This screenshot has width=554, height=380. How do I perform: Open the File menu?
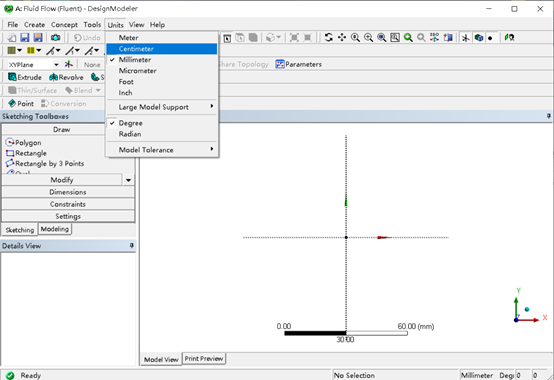tap(12, 25)
